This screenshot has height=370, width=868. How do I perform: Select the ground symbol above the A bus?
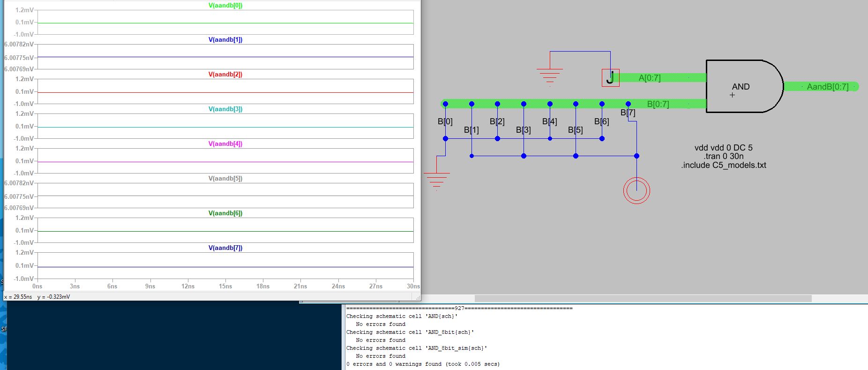coord(550,75)
